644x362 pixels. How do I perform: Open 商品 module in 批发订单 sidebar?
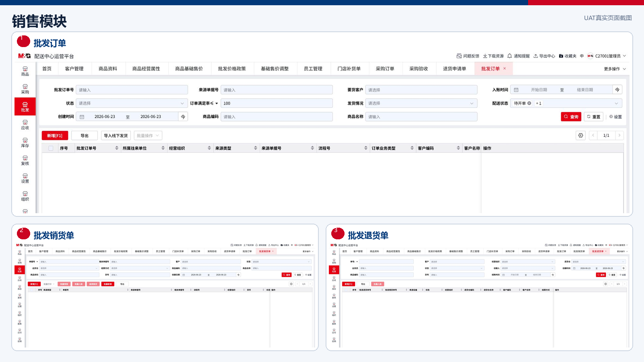coord(25,71)
